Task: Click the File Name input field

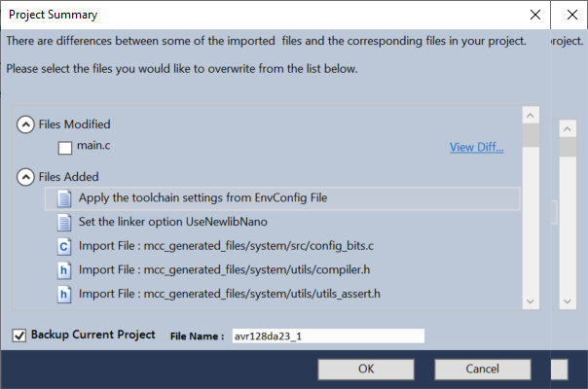Action: coord(327,336)
